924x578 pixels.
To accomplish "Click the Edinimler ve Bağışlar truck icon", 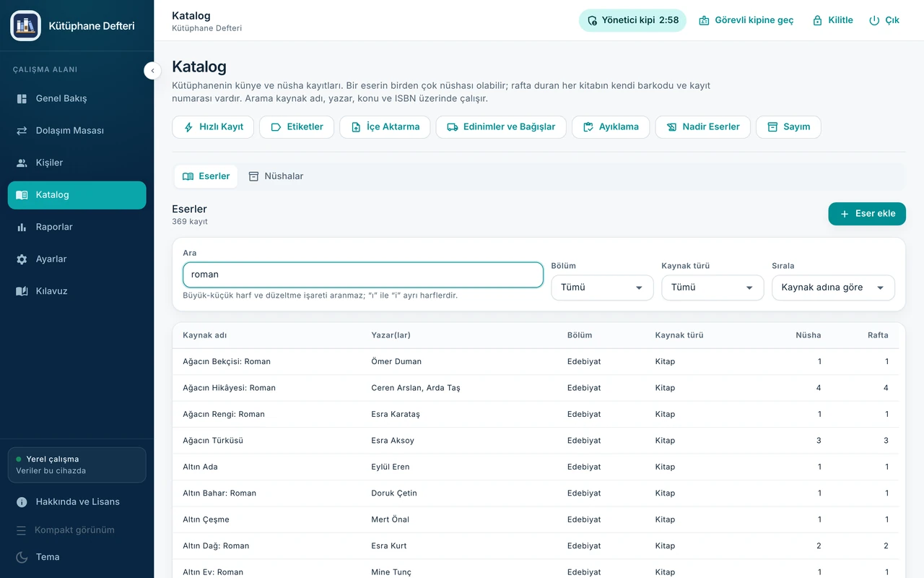I will (x=453, y=127).
